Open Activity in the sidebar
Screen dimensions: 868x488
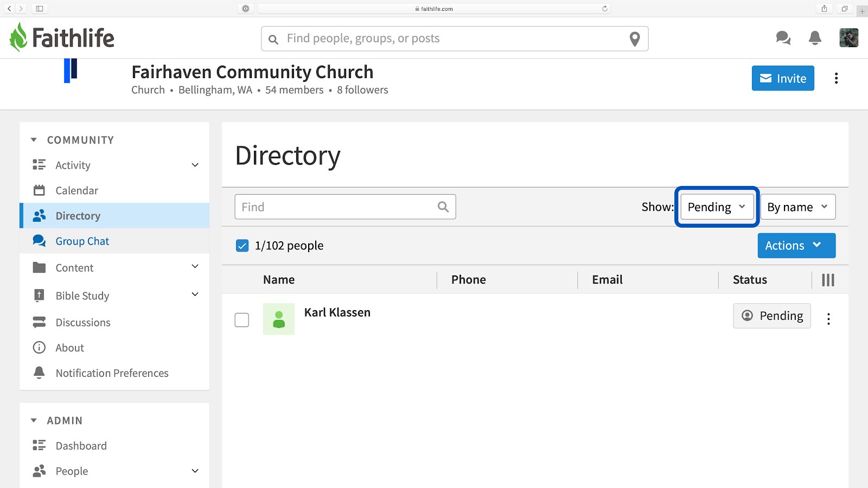(73, 165)
